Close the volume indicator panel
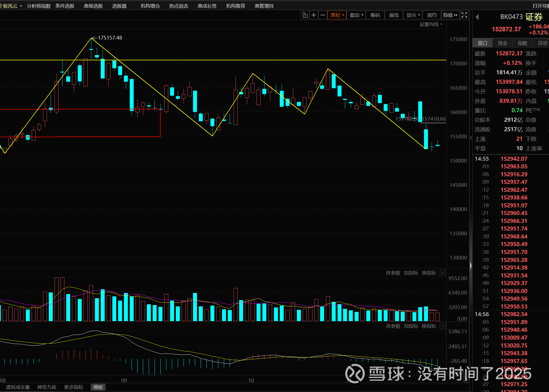549x392 pixels. click(443, 273)
